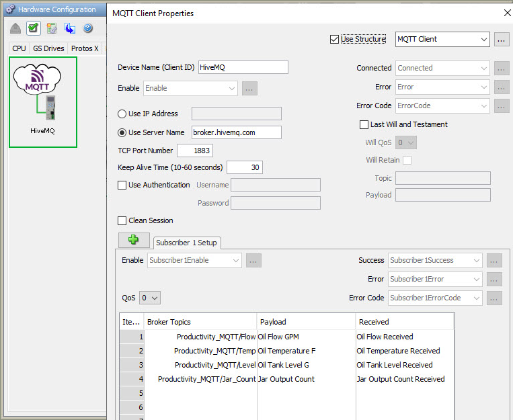
Task: Open the Subscriber 1ErrorCode dropdown
Action: click(435, 298)
